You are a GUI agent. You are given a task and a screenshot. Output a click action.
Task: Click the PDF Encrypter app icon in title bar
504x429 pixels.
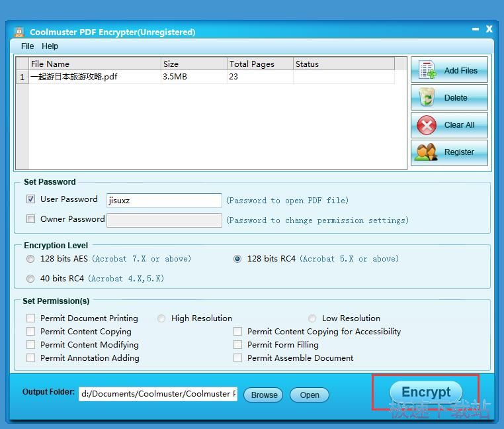(19, 32)
